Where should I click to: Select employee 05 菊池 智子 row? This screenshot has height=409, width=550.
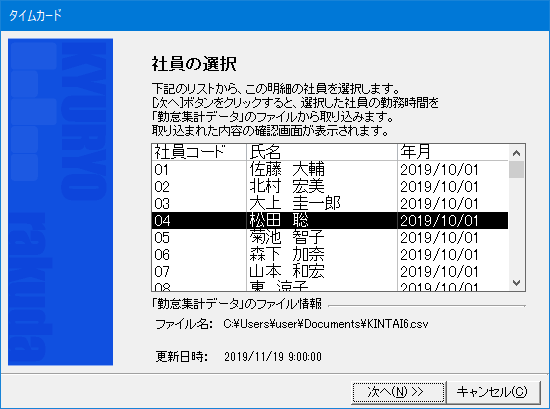coord(330,237)
